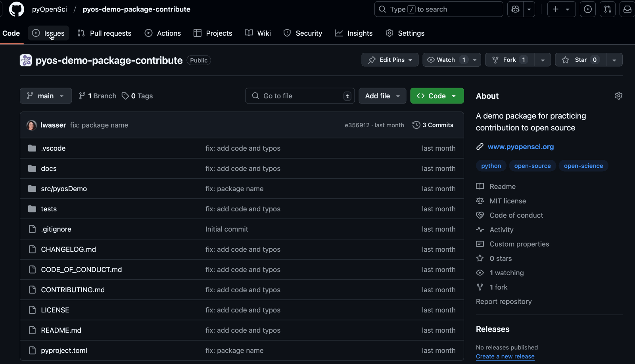Open the issues circle icon in header

[x=588, y=9]
